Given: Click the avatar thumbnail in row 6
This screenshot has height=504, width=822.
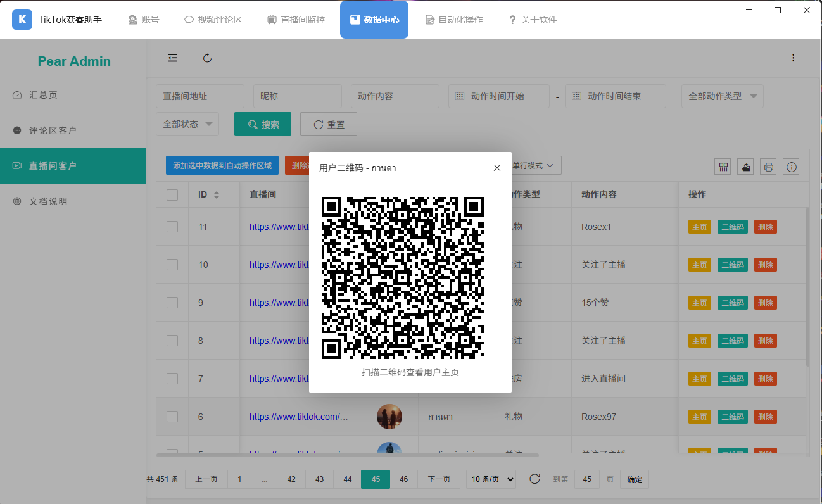Looking at the screenshot, I should pos(389,417).
